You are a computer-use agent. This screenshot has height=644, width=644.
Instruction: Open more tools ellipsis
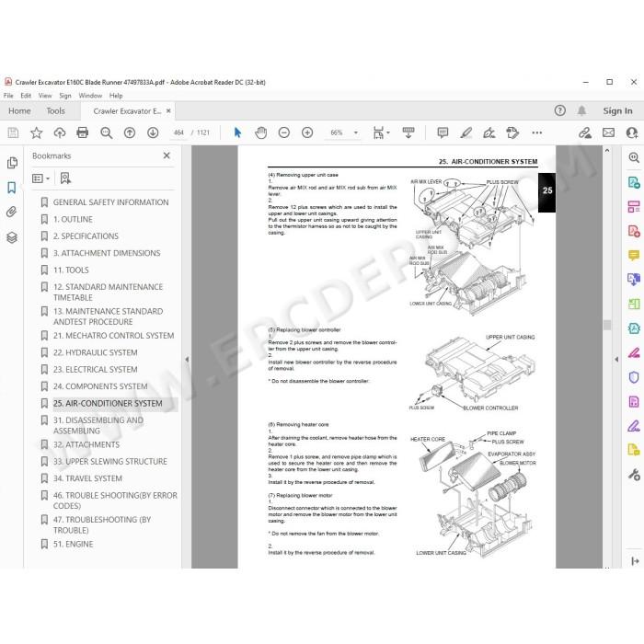[x=536, y=132]
